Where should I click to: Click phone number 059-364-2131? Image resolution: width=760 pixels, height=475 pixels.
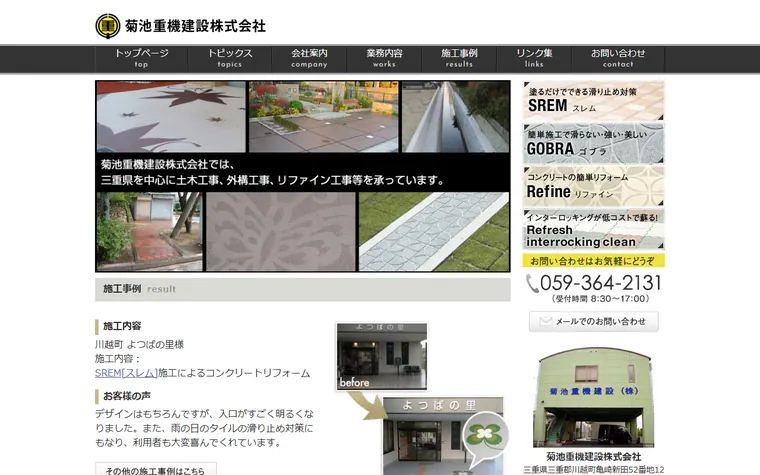tap(601, 283)
